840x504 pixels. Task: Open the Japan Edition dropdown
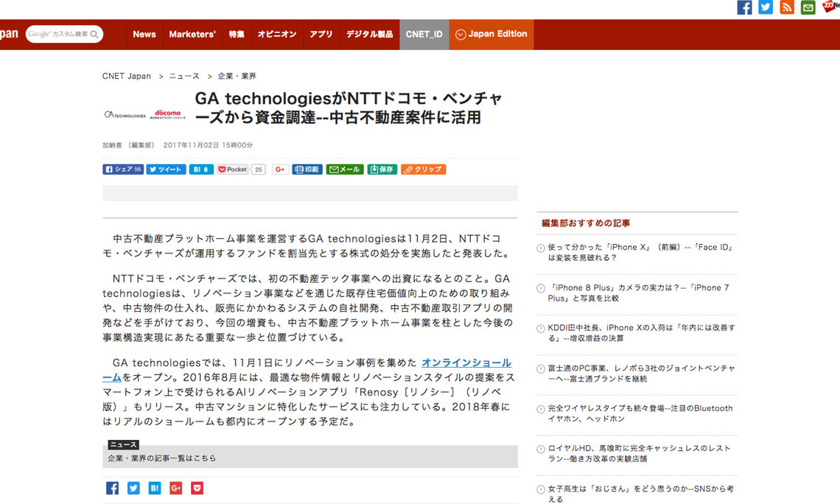(491, 34)
